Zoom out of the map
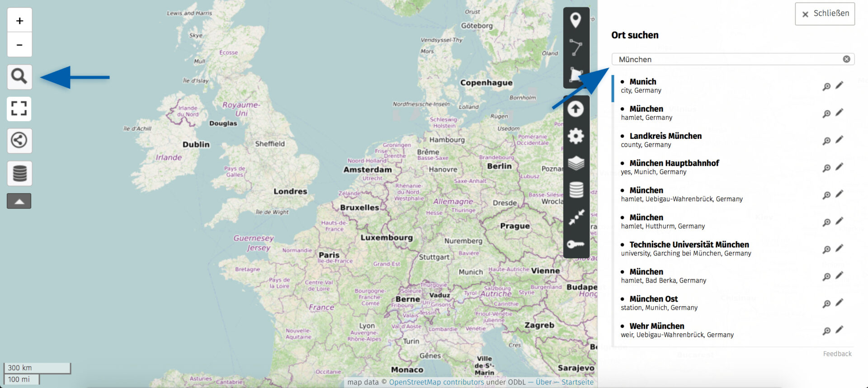This screenshot has width=868, height=388. coord(19,45)
